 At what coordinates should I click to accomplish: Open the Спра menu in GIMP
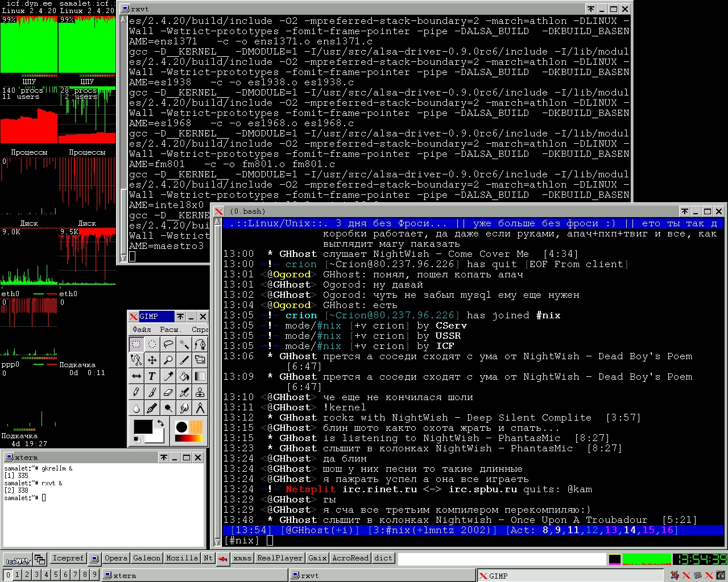pyautogui.click(x=200, y=329)
